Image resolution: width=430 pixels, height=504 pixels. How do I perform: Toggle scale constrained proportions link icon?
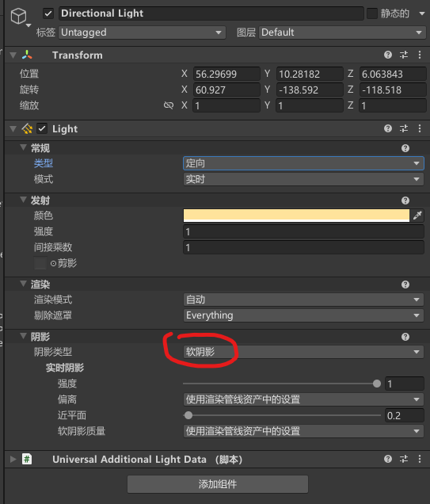click(x=168, y=105)
